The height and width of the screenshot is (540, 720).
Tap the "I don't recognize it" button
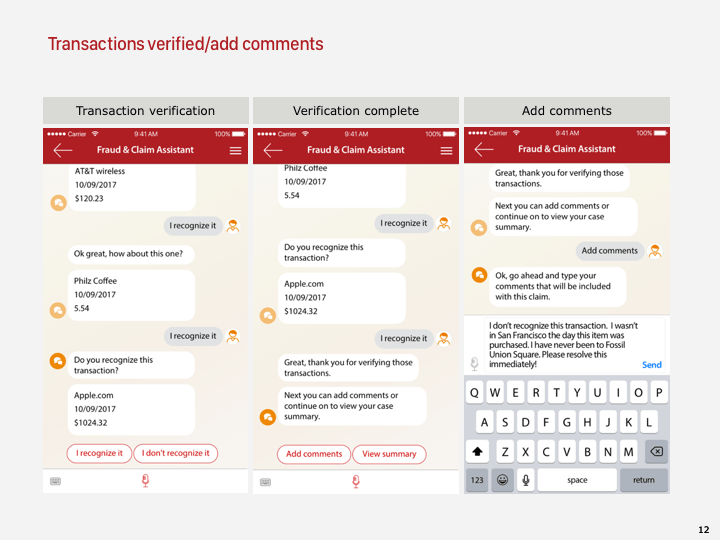click(x=176, y=453)
